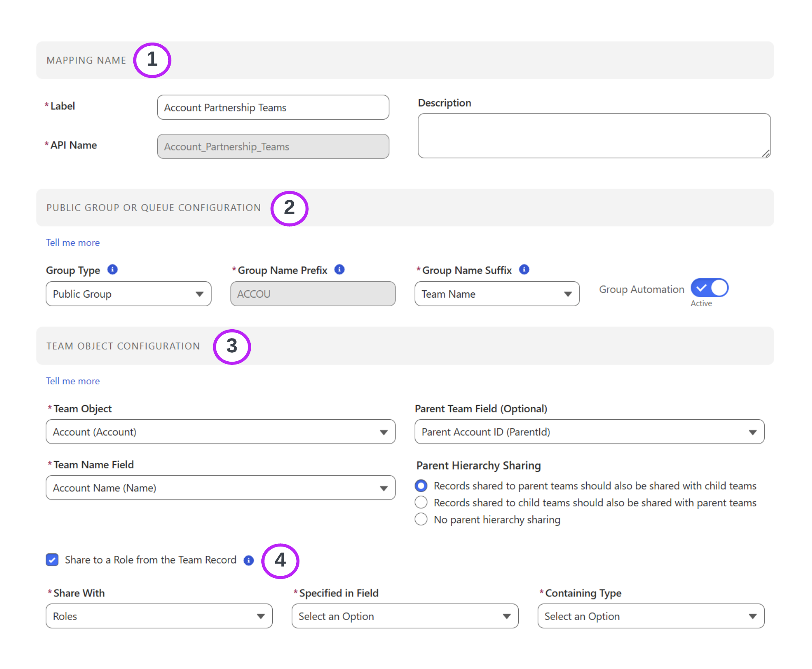Select records shared to parent teams radio option
The height and width of the screenshot is (669, 812).
(421, 485)
